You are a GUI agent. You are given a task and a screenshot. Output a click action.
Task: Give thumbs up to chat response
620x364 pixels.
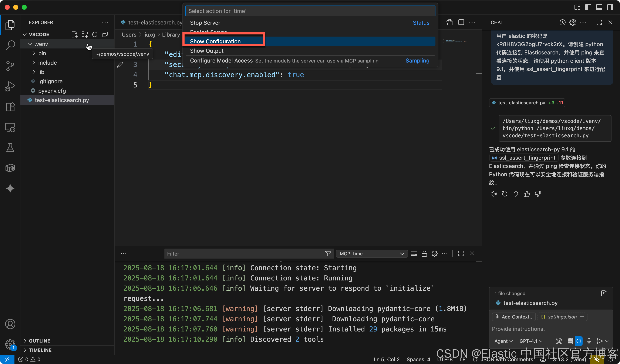pos(527,194)
